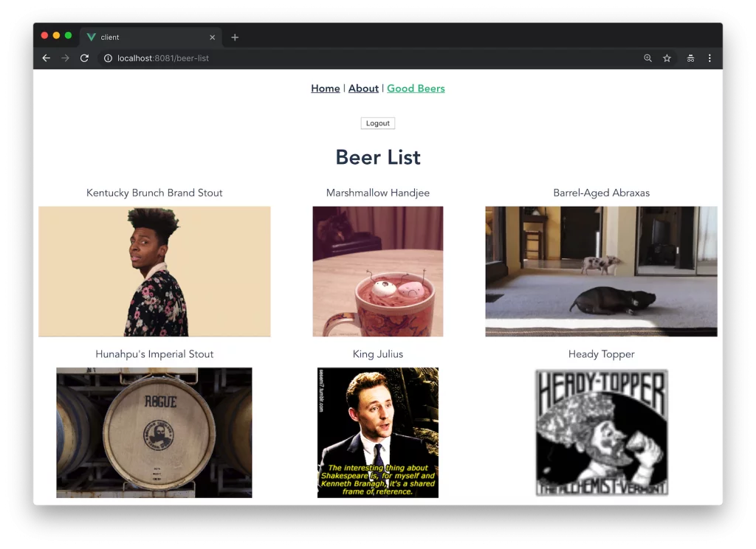This screenshot has width=756, height=549.
Task: Select the Marshmallow Handjee mug image
Action: [377, 272]
